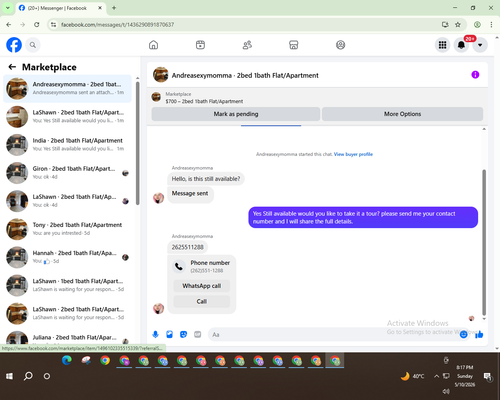The height and width of the screenshot is (400, 500).
Task: Click the 'Hello, is this still available?' message
Action: (x=206, y=179)
